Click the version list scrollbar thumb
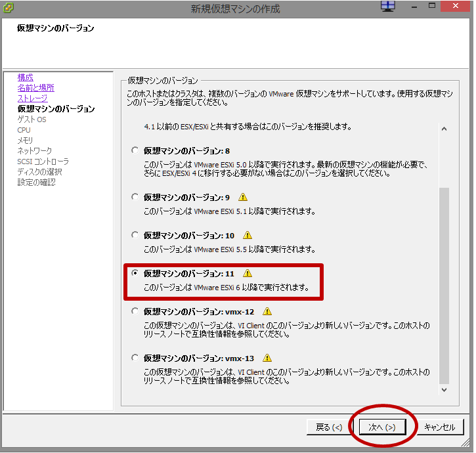Screen dimensions: 476x453 tap(444, 286)
